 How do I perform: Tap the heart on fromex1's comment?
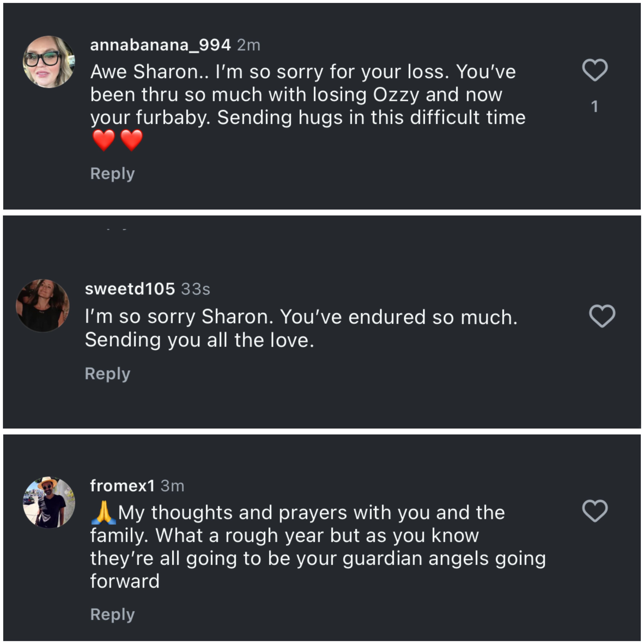(595, 510)
